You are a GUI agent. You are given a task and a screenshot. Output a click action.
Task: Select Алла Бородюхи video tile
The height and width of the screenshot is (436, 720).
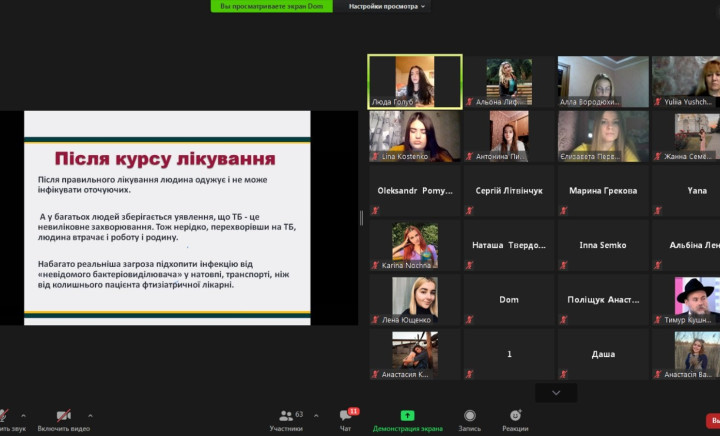603,82
